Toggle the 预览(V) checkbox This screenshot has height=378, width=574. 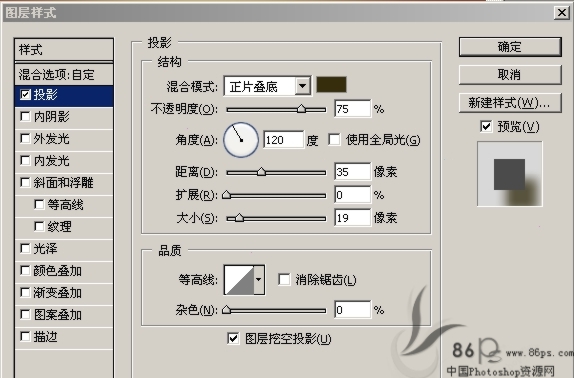486,127
